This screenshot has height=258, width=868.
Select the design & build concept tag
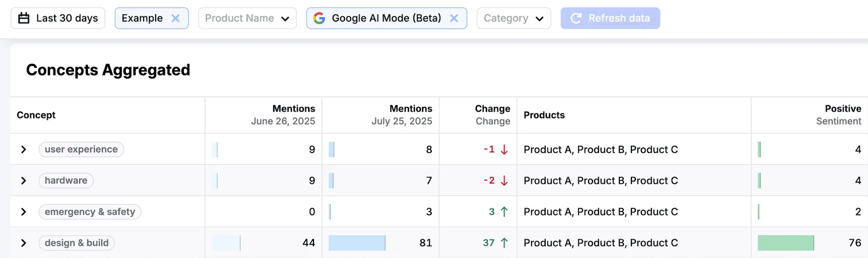76,243
